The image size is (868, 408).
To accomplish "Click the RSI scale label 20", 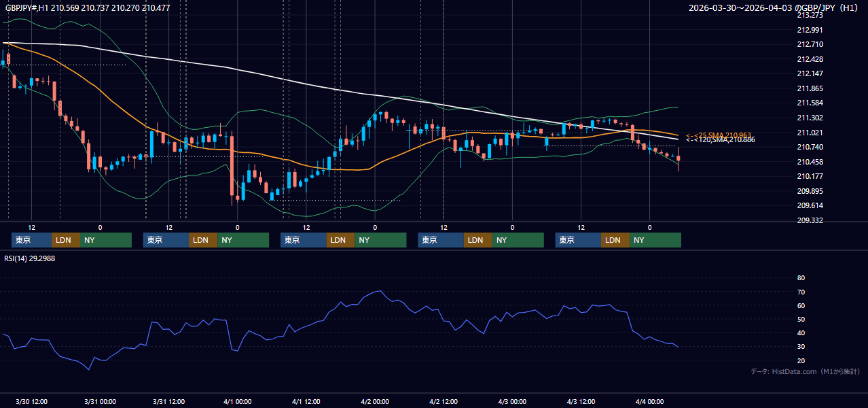I will pyautogui.click(x=801, y=360).
